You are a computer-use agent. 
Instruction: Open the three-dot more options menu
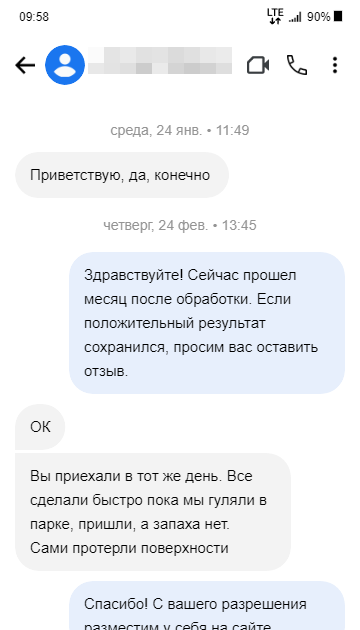pyautogui.click(x=335, y=65)
